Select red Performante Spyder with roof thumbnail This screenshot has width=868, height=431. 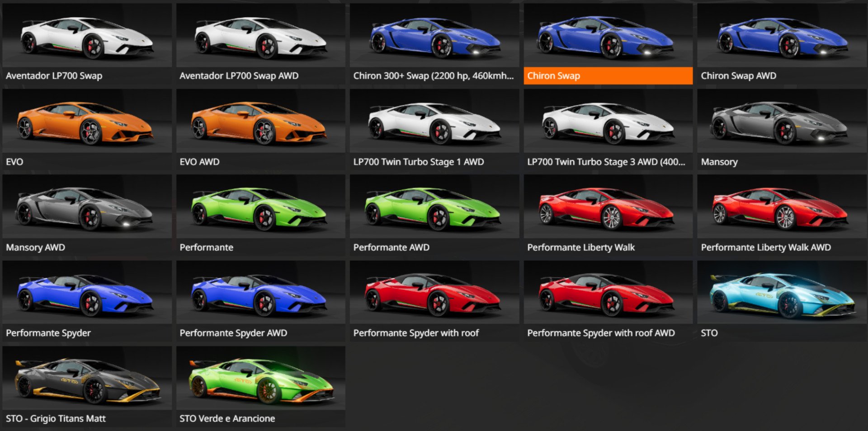[x=434, y=292]
